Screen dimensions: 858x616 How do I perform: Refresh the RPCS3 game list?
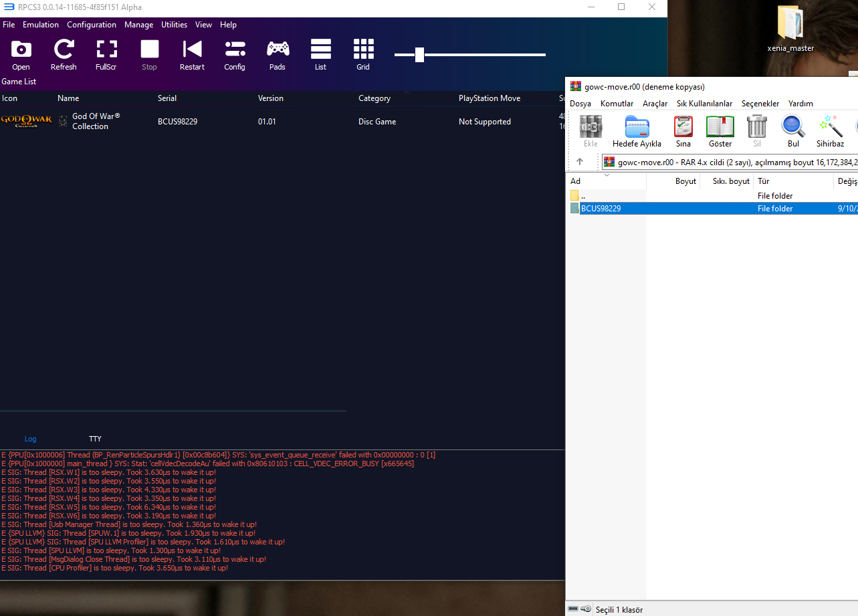pos(64,49)
